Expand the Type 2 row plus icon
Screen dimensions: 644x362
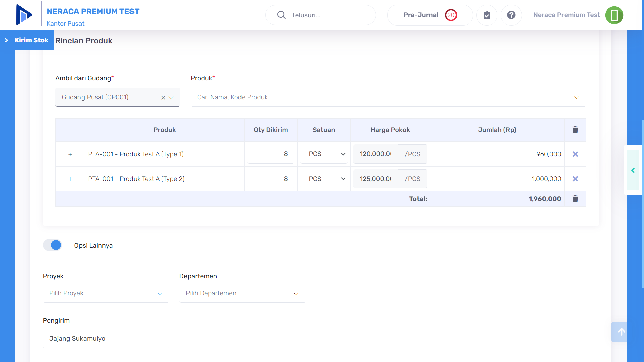tap(70, 179)
